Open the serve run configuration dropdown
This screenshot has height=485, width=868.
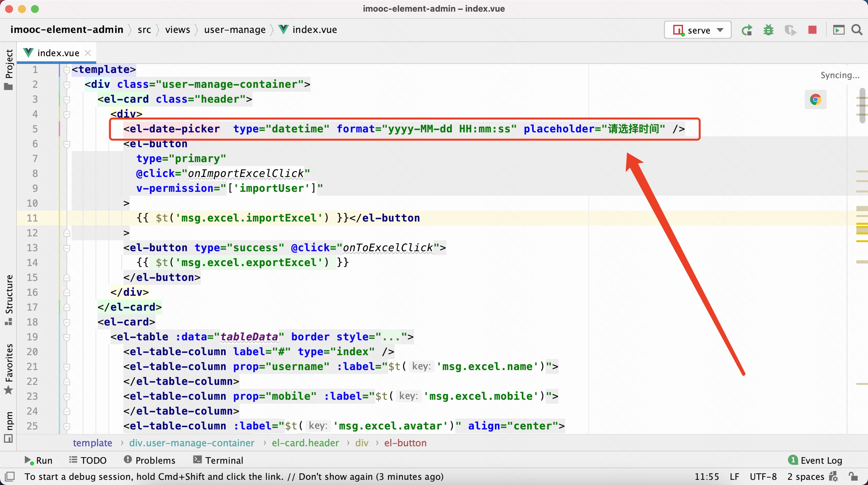click(697, 30)
